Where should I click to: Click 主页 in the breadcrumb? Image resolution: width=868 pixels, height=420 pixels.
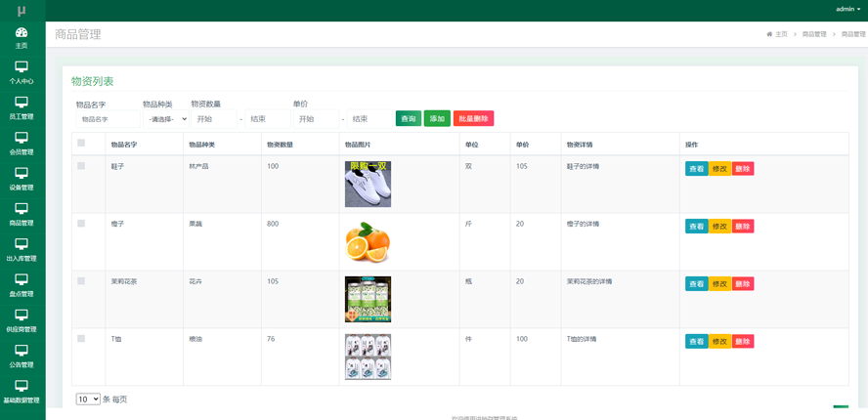click(780, 34)
